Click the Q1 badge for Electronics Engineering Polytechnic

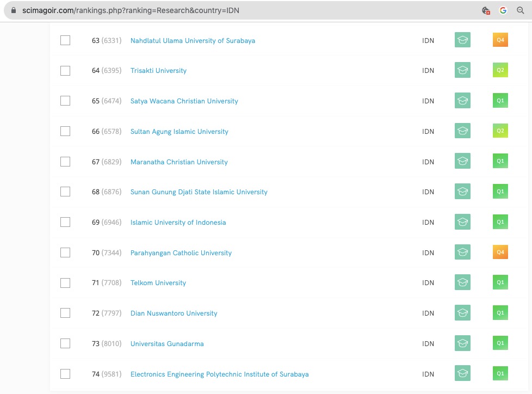coord(500,373)
